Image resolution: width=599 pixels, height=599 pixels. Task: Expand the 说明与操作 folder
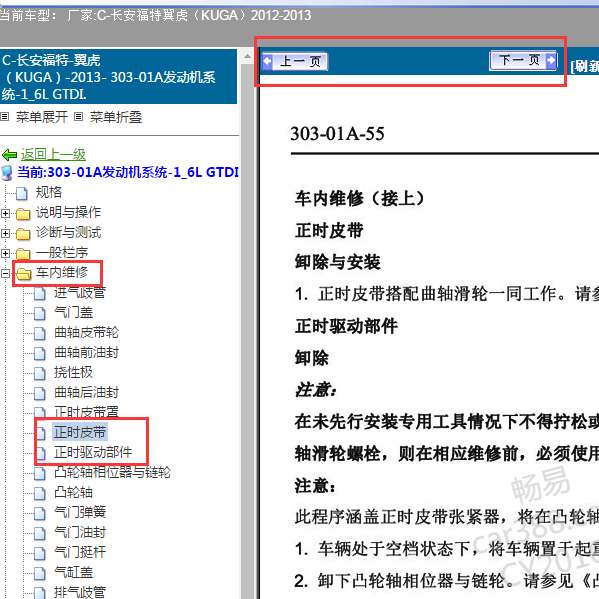point(5,213)
